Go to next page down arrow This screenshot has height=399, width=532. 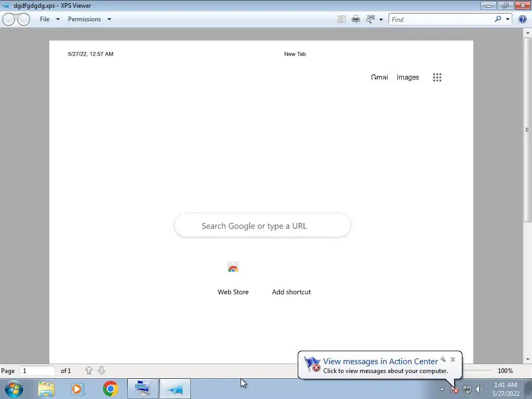tap(101, 370)
